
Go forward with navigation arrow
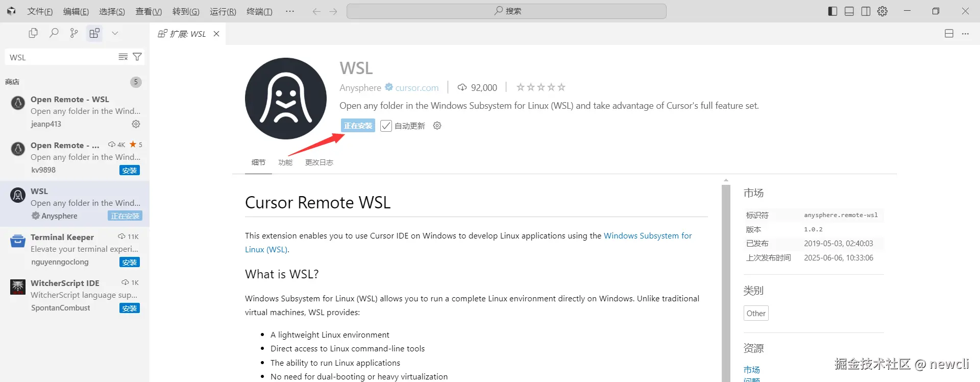[333, 11]
